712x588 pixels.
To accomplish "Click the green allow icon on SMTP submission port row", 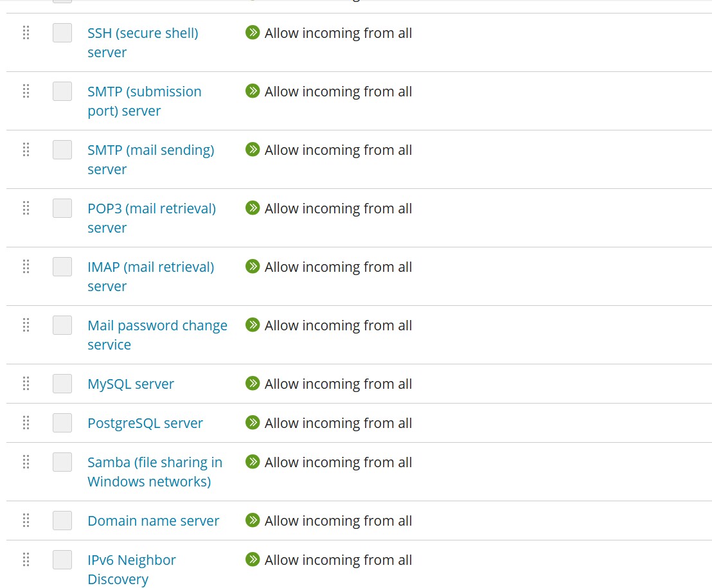I will click(253, 91).
